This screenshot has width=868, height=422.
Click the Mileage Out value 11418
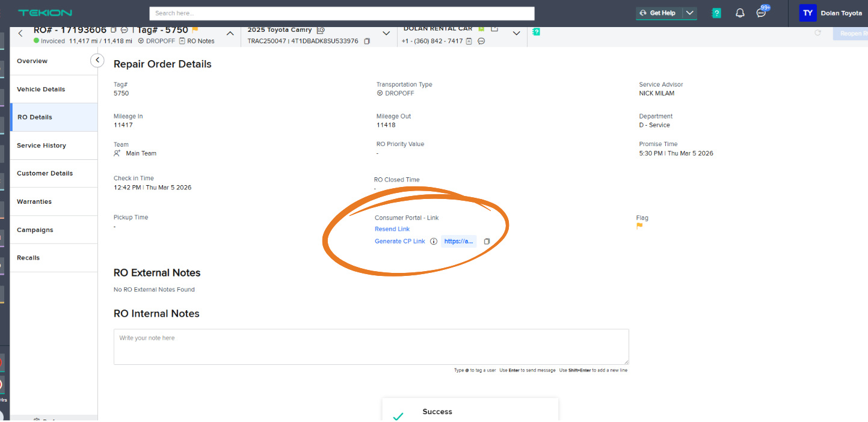tap(386, 125)
